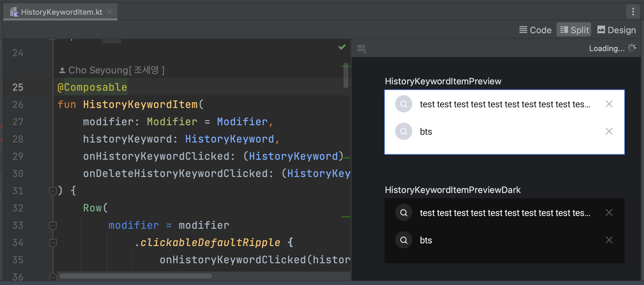Select the HistoryKeywordItem.kt editor tab
Viewport: 644px width, 285px height.
[60, 12]
